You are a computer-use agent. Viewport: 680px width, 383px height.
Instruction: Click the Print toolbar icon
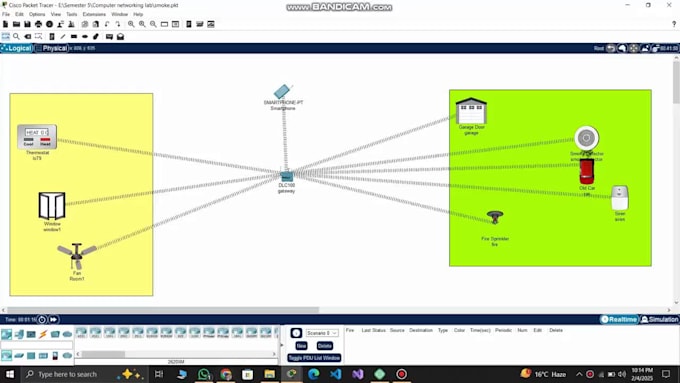(39, 24)
